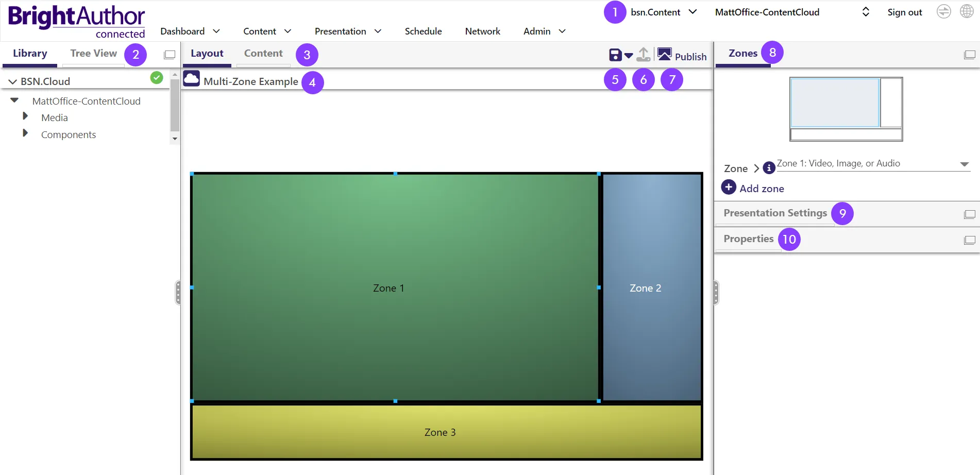
Task: Expand the Components folder arrow
Action: pyautogui.click(x=25, y=133)
